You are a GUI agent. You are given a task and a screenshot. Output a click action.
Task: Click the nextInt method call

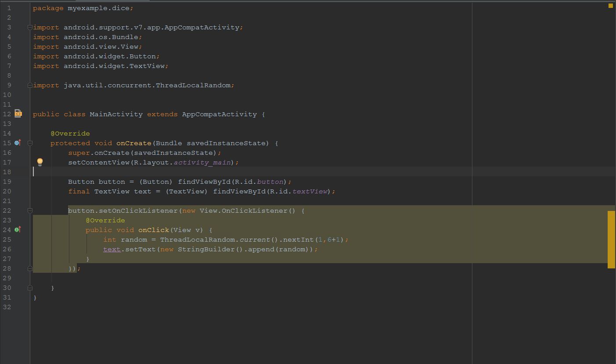point(299,239)
